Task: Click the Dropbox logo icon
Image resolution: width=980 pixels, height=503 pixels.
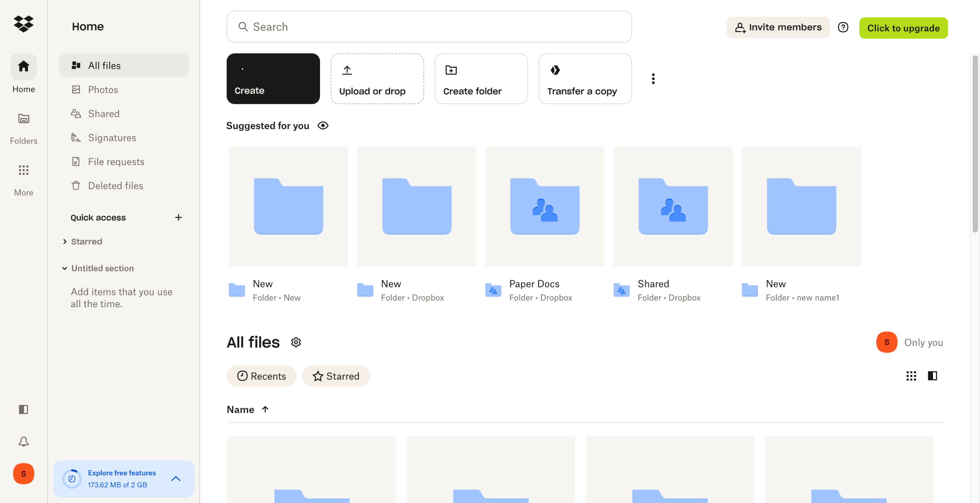Action: [x=23, y=24]
